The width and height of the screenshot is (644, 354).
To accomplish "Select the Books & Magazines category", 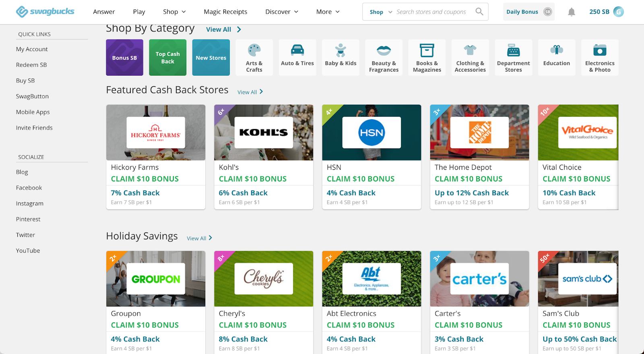I will (x=427, y=58).
